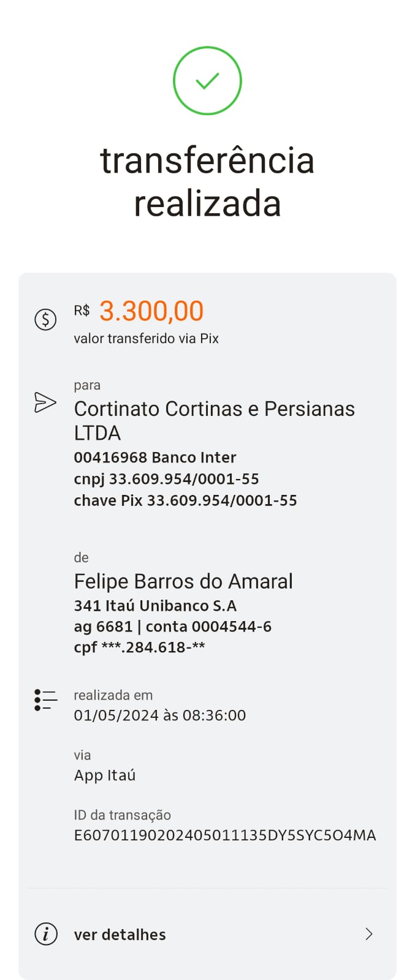415x980 pixels.
Task: Click the masked cpf number
Action: coord(139,647)
